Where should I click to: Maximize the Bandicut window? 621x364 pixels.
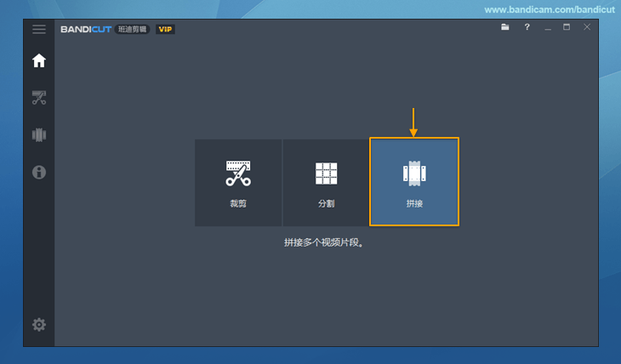pos(567,27)
